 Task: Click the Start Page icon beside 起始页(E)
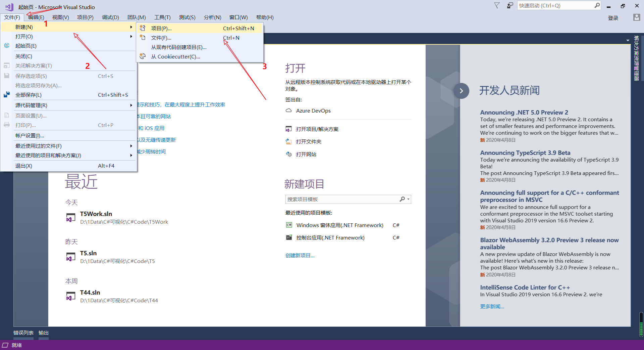pos(7,46)
